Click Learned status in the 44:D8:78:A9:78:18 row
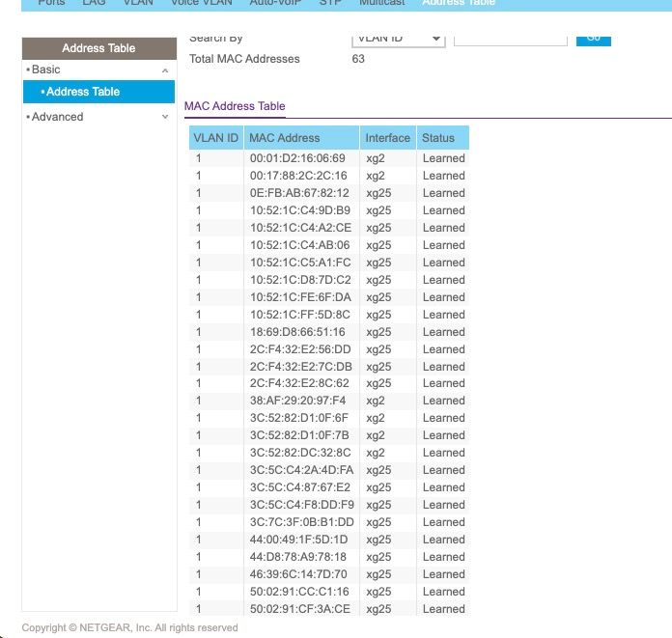The width and height of the screenshot is (672, 638). (x=443, y=557)
